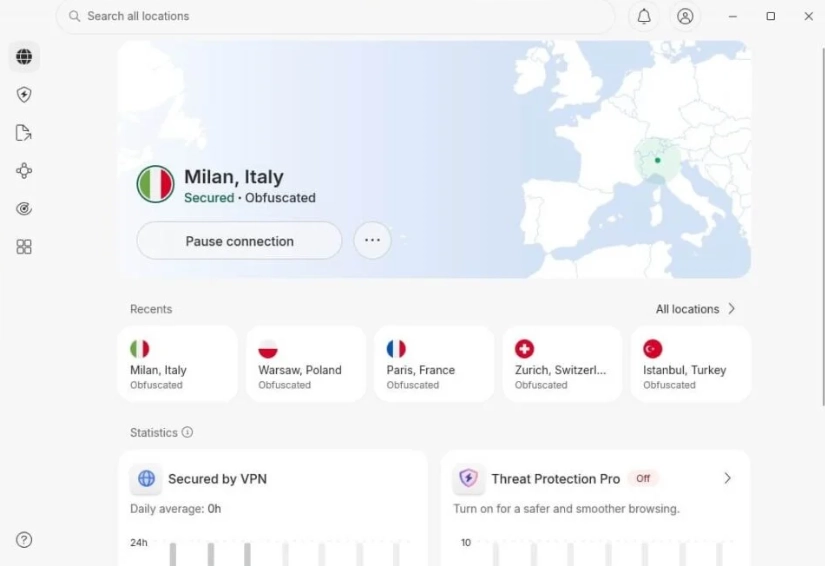Connect to Warsaw, Poland recent
825x566 pixels.
pos(306,364)
